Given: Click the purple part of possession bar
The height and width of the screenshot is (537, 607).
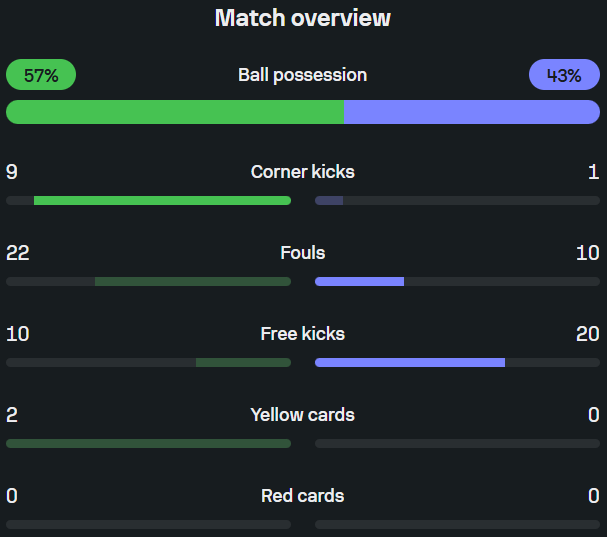Looking at the screenshot, I should 472,112.
